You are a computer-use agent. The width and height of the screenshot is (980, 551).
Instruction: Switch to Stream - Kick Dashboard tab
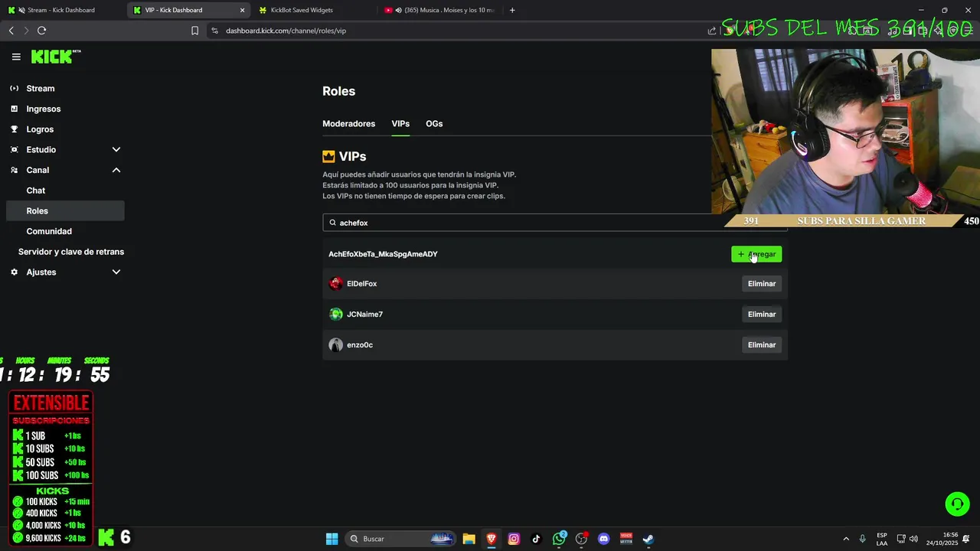coord(61,10)
